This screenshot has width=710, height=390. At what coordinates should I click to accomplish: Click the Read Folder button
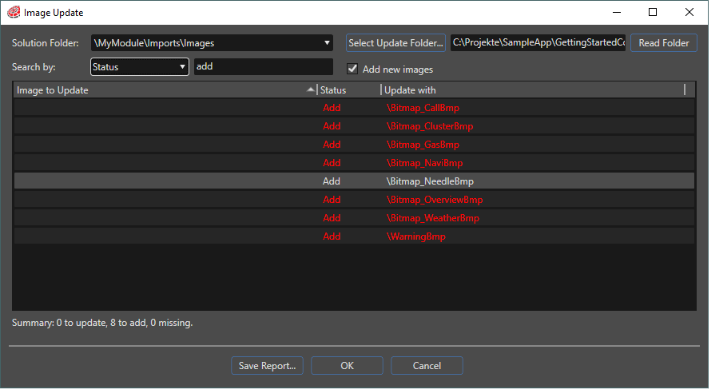point(664,43)
